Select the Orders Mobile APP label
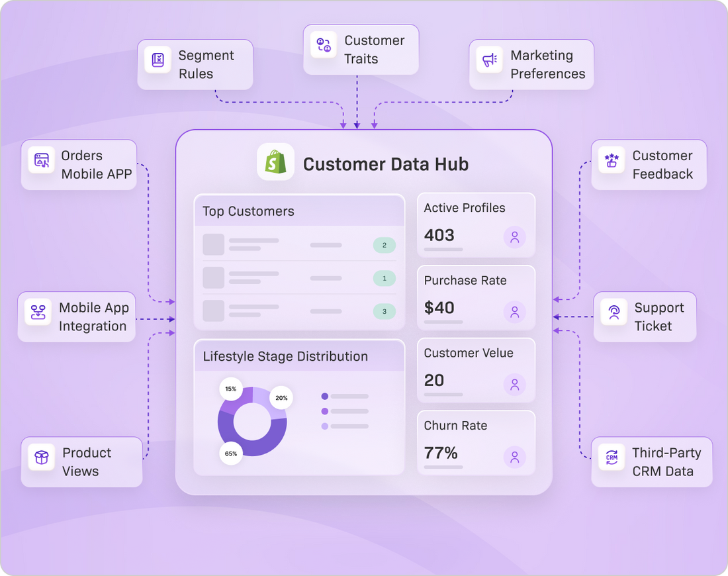The width and height of the screenshot is (728, 576). [97, 165]
